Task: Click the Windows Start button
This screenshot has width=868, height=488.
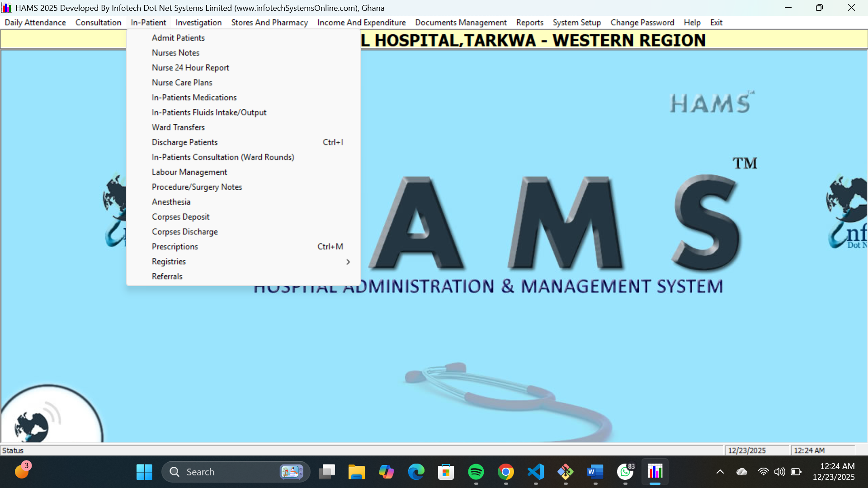Action: pyautogui.click(x=144, y=472)
